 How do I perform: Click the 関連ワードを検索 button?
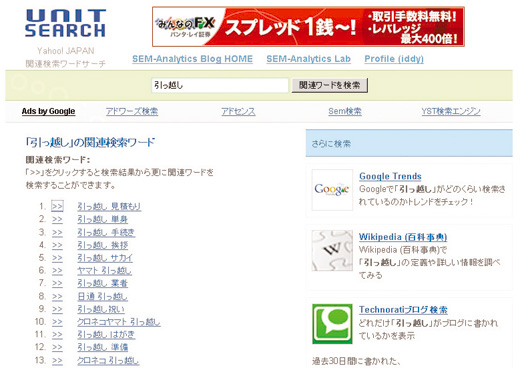(x=330, y=85)
